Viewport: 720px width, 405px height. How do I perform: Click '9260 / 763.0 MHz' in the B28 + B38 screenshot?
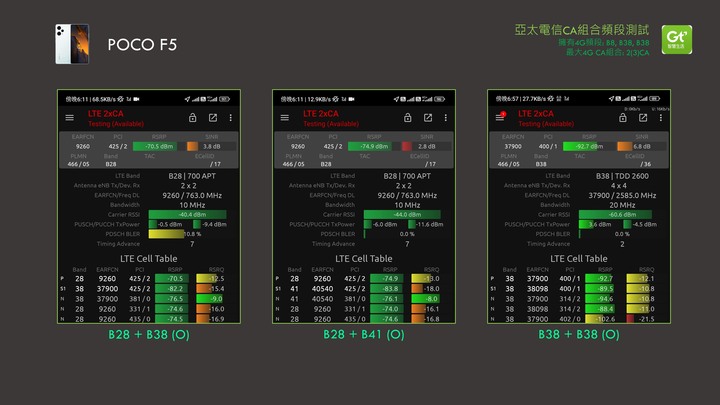pyautogui.click(x=192, y=195)
